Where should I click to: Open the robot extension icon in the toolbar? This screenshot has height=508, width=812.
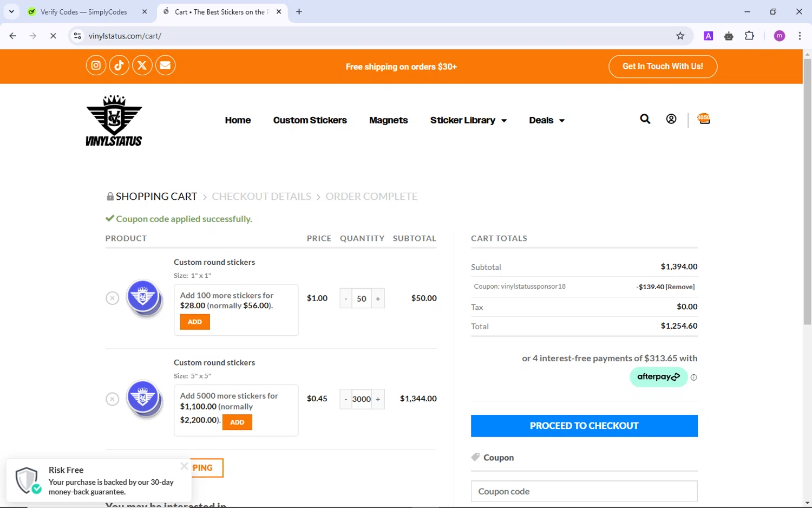click(x=729, y=36)
